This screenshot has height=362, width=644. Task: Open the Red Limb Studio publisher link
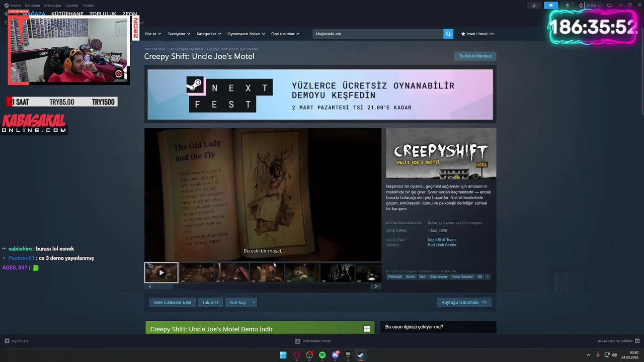click(442, 245)
